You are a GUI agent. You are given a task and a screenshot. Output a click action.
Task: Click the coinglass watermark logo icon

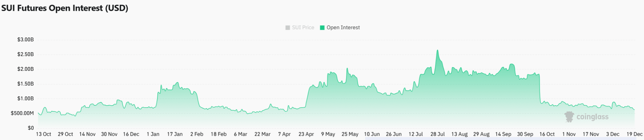569,117
